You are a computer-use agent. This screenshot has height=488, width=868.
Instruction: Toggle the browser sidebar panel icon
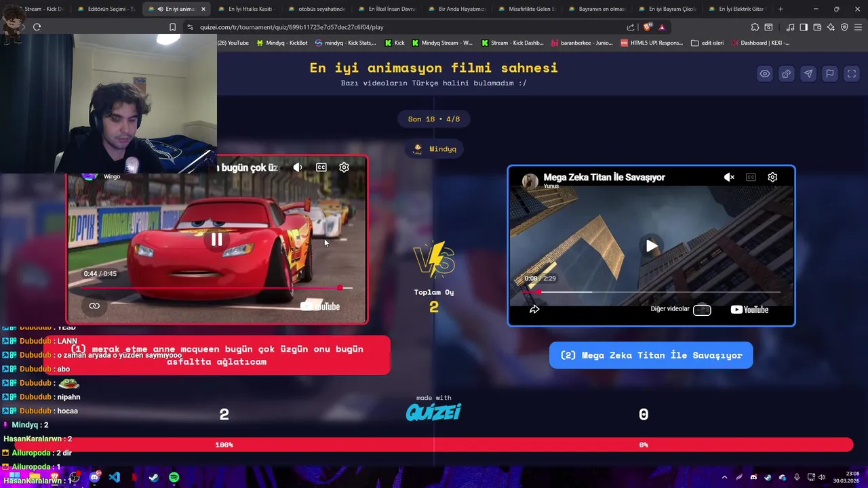(804, 27)
